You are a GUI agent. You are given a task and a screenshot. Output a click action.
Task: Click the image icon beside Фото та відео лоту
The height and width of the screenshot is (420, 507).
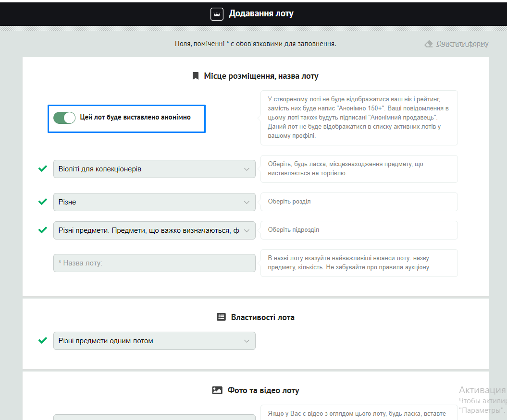point(217,390)
